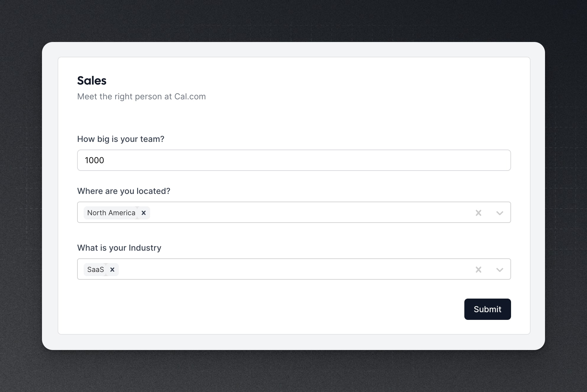Expand the location dropdown chevron
Image resolution: width=587 pixels, height=392 pixels.
[x=500, y=213]
